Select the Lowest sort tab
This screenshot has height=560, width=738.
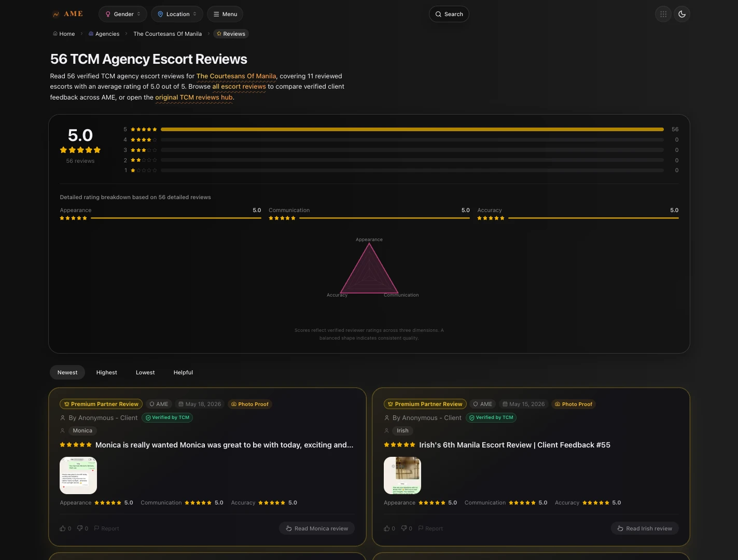(x=145, y=372)
